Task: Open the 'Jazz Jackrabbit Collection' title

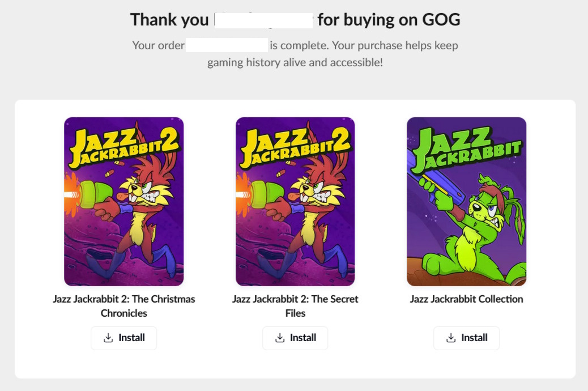Action: (467, 299)
